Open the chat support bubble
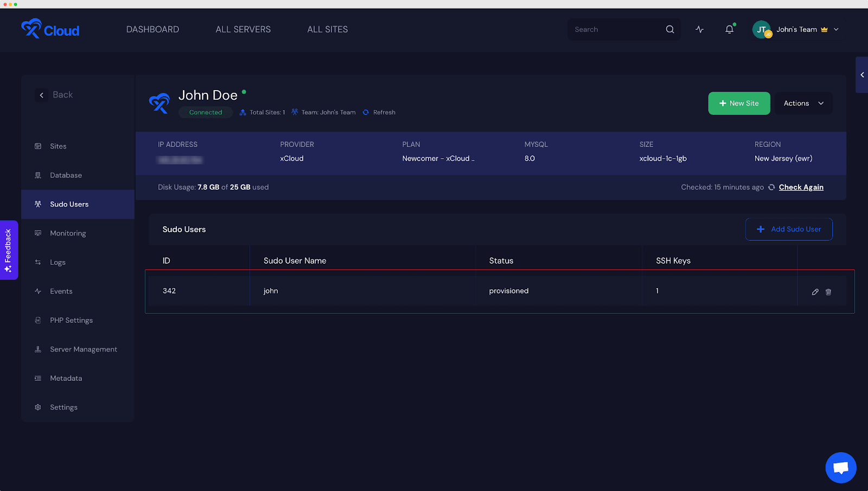Image resolution: width=868 pixels, height=491 pixels. [x=840, y=467]
